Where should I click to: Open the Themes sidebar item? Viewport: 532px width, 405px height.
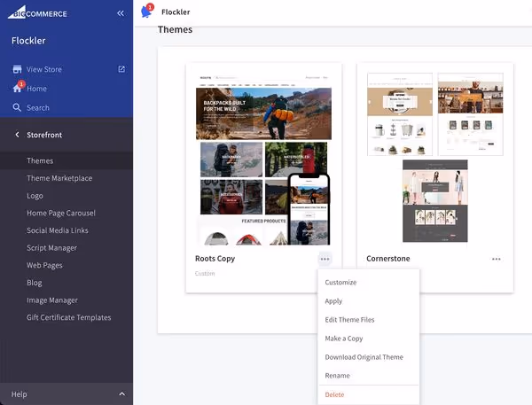pos(66,160)
